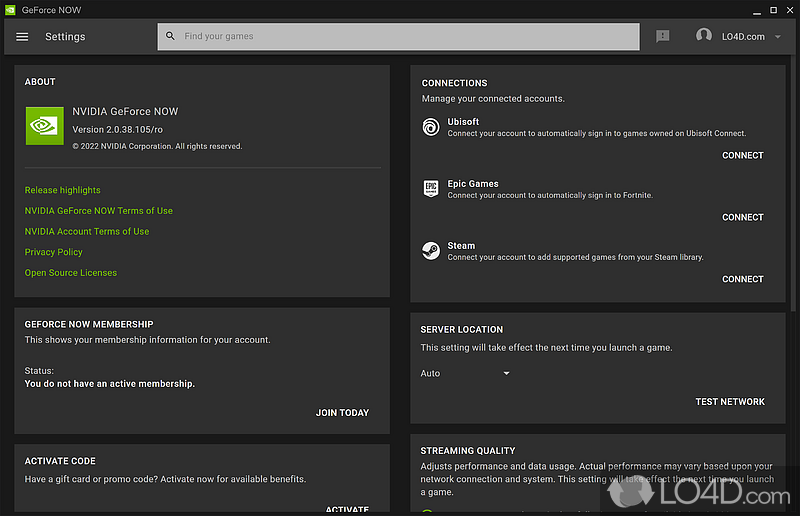Click the SERVER LOCATION heading
Image resolution: width=800 pixels, height=516 pixels.
coord(461,330)
